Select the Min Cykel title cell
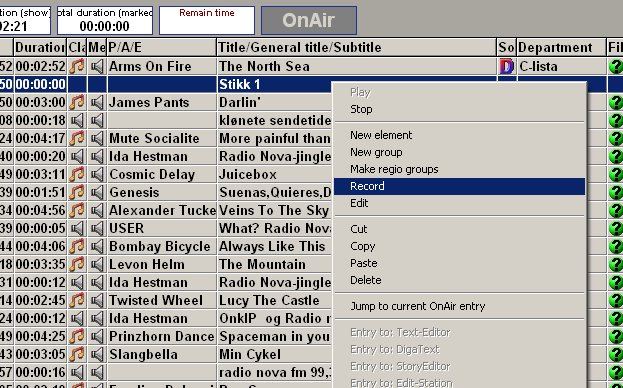The height and width of the screenshot is (388, 623). [274, 354]
